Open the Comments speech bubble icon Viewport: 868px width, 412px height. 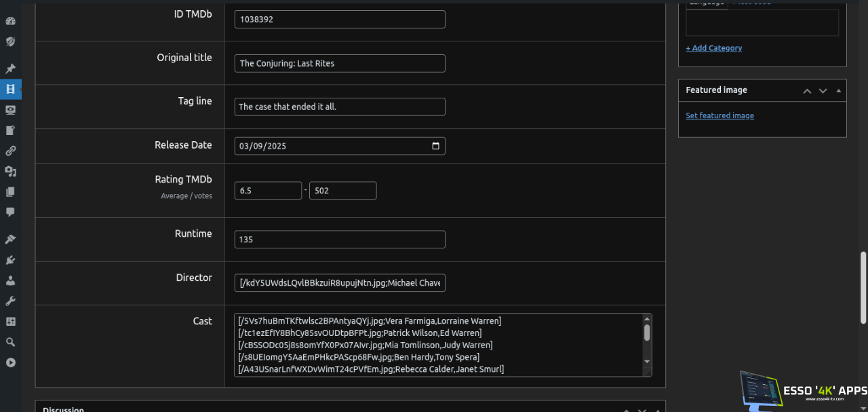coord(10,212)
